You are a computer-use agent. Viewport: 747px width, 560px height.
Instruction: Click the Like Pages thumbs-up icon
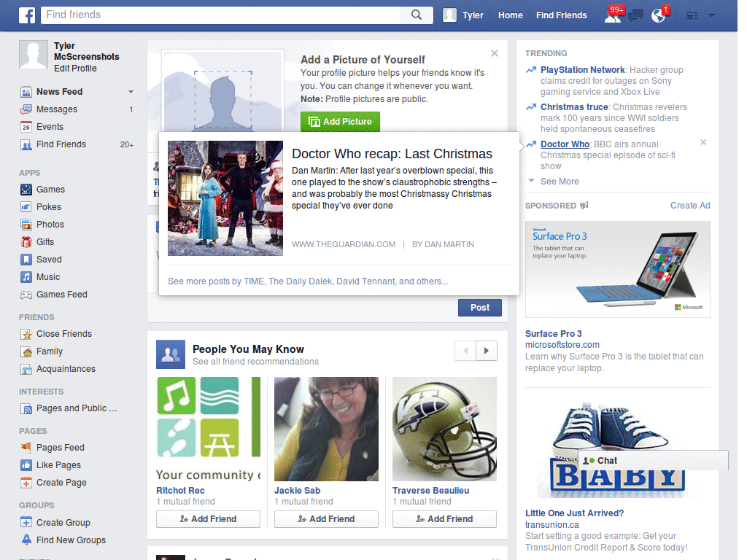(x=26, y=465)
